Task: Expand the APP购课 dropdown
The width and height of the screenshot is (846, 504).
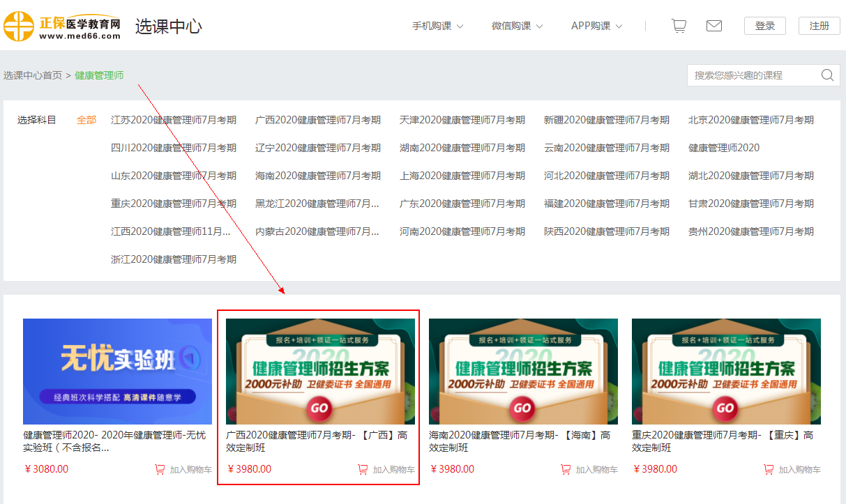Action: [x=596, y=26]
